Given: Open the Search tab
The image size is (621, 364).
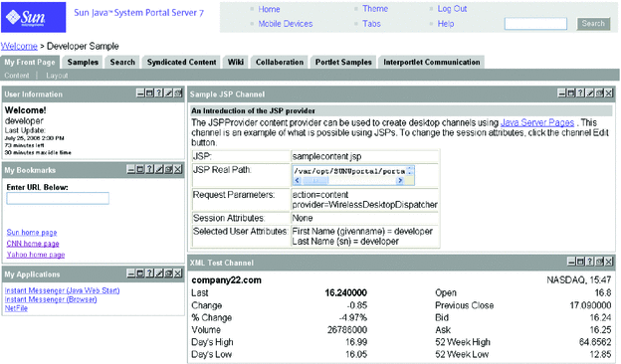Looking at the screenshot, I should [x=122, y=62].
